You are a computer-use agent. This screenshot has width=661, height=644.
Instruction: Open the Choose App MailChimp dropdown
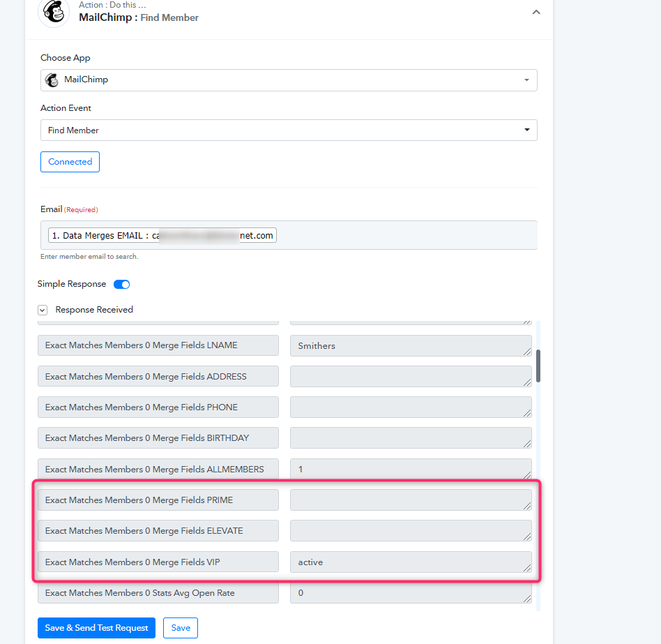pyautogui.click(x=289, y=80)
